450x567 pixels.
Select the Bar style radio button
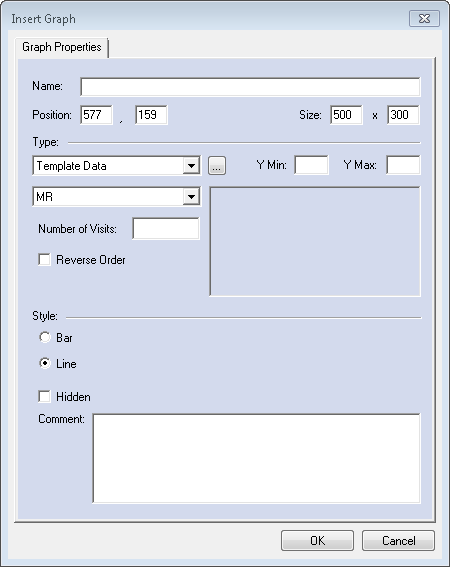point(45,337)
